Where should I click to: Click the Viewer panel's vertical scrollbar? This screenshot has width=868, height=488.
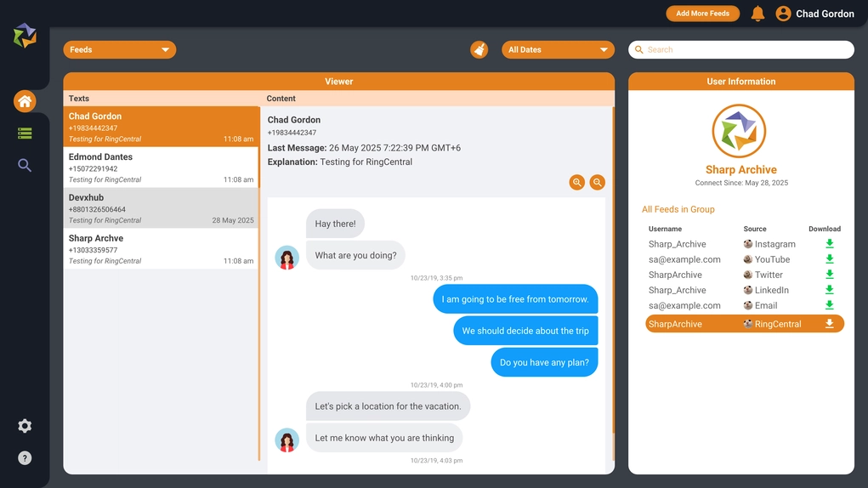click(613, 289)
